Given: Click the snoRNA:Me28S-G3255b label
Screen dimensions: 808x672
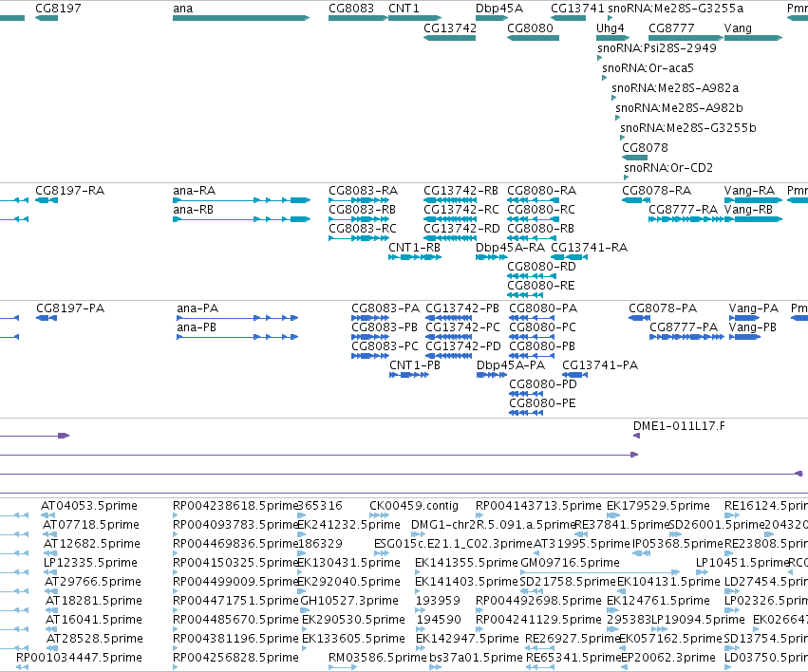Looking at the screenshot, I should pos(688,128).
